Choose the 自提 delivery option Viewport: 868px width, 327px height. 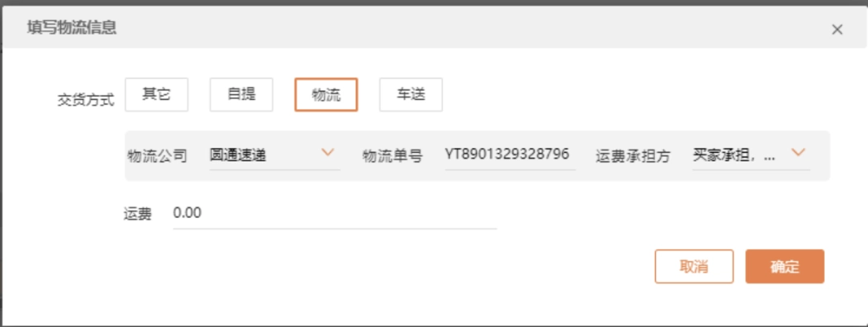pos(241,95)
